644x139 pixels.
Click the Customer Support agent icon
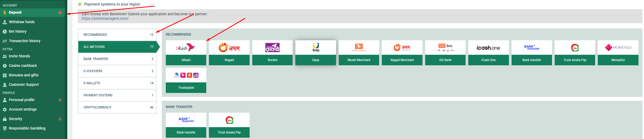click(x=5, y=85)
